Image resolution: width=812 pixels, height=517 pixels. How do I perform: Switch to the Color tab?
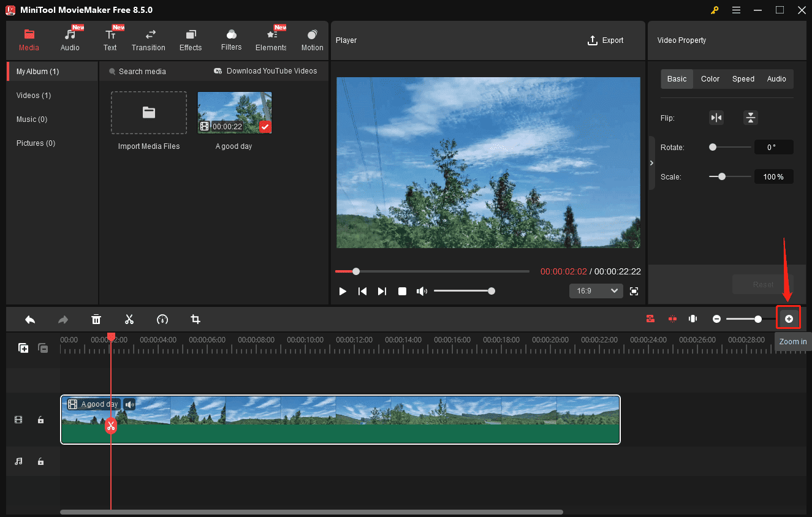710,78
